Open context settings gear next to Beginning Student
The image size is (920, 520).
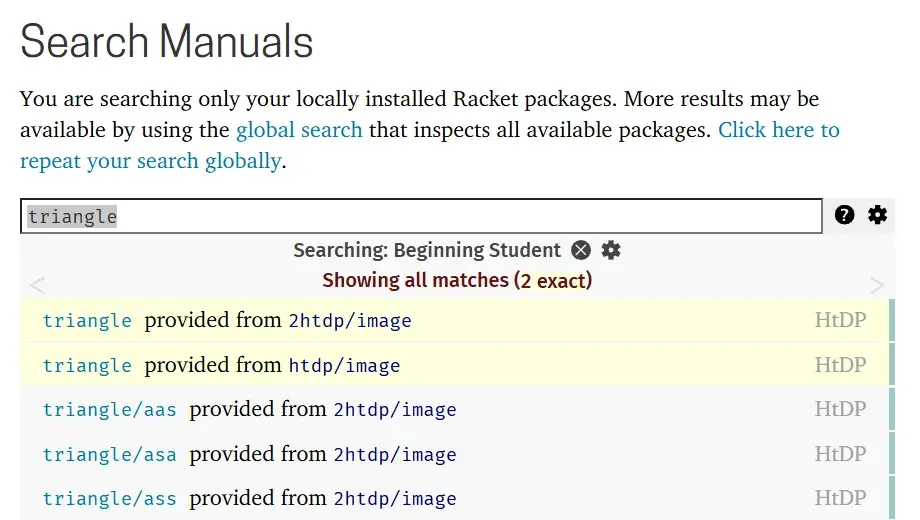pyautogui.click(x=611, y=250)
